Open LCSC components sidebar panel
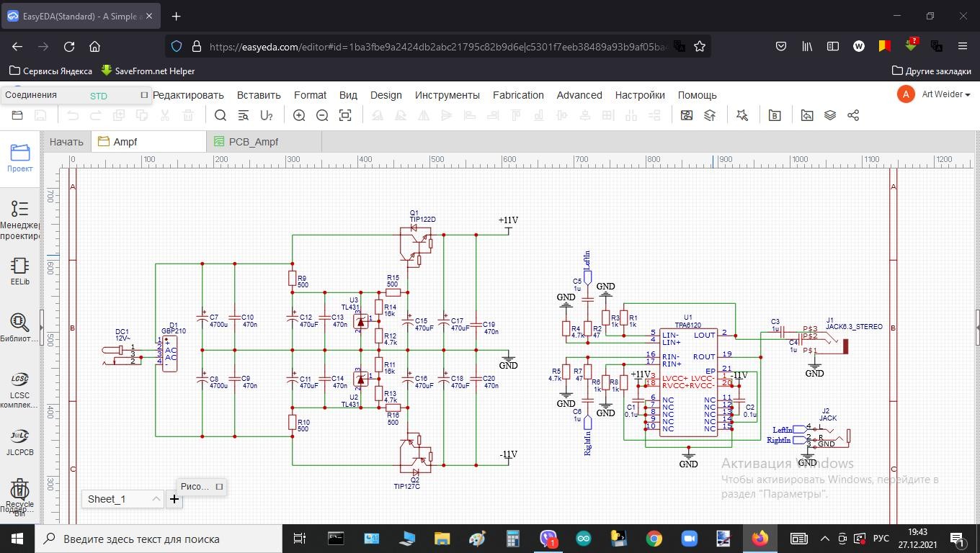The height and width of the screenshot is (553, 980). click(20, 389)
